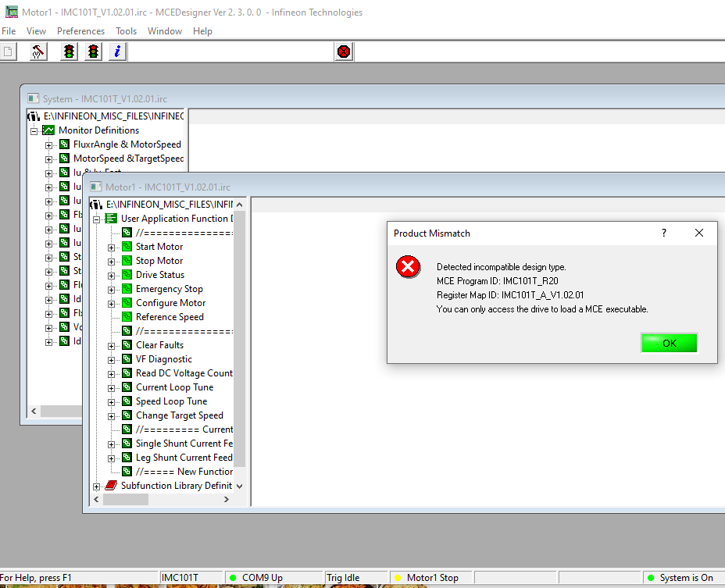
Task: Select the green traffic light connect icon
Action: coord(68,51)
